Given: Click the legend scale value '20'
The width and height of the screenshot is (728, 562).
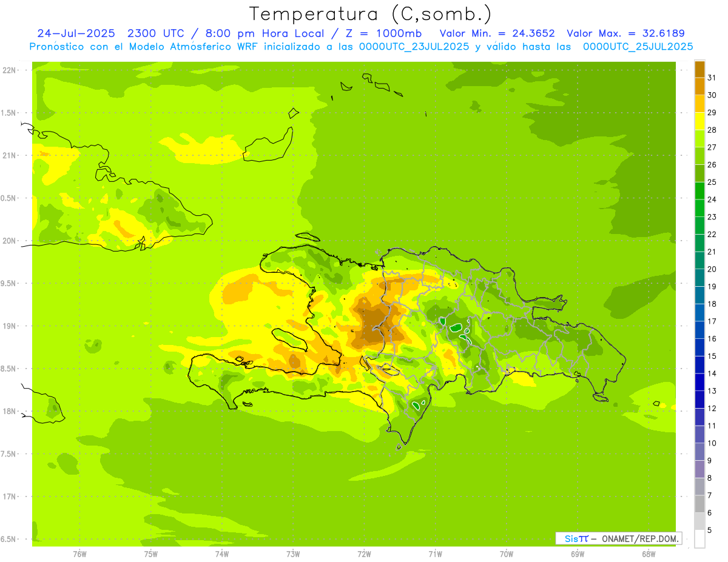Looking at the screenshot, I should pyautogui.click(x=712, y=269).
